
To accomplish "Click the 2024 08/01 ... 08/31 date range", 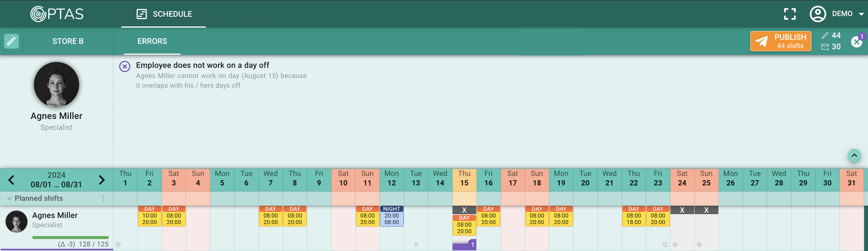I will [56, 180].
